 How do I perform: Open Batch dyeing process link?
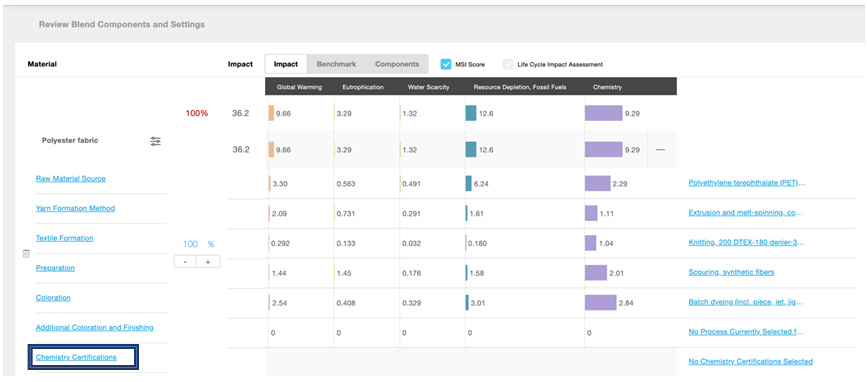(x=746, y=302)
